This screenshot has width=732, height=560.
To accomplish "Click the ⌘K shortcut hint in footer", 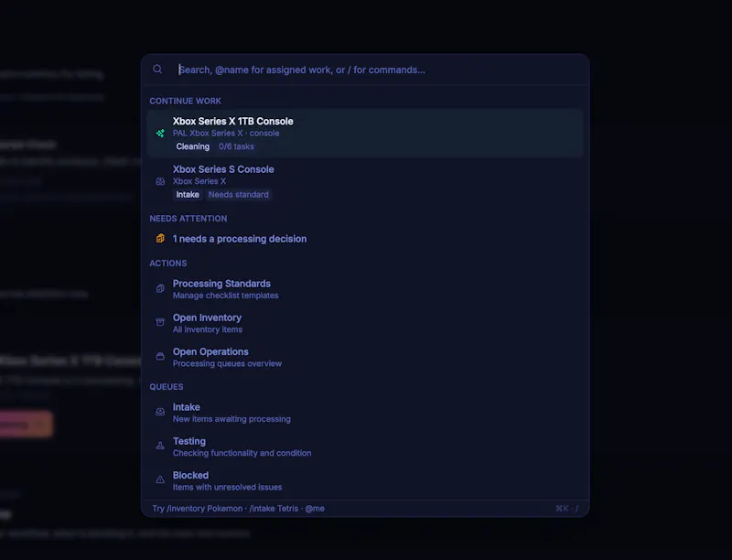I will [x=562, y=509].
